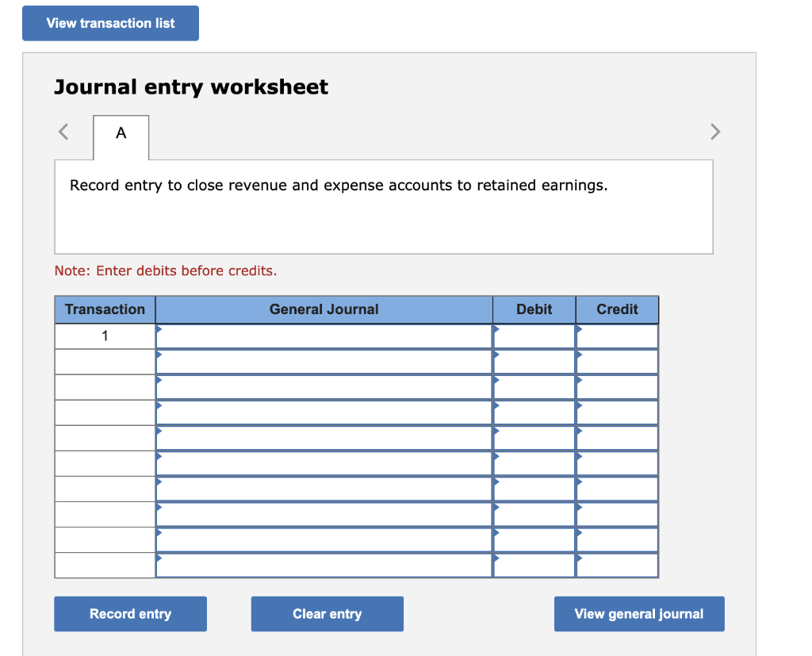The height and width of the screenshot is (656, 812).
Task: Click the View transaction list button
Action: [x=110, y=23]
